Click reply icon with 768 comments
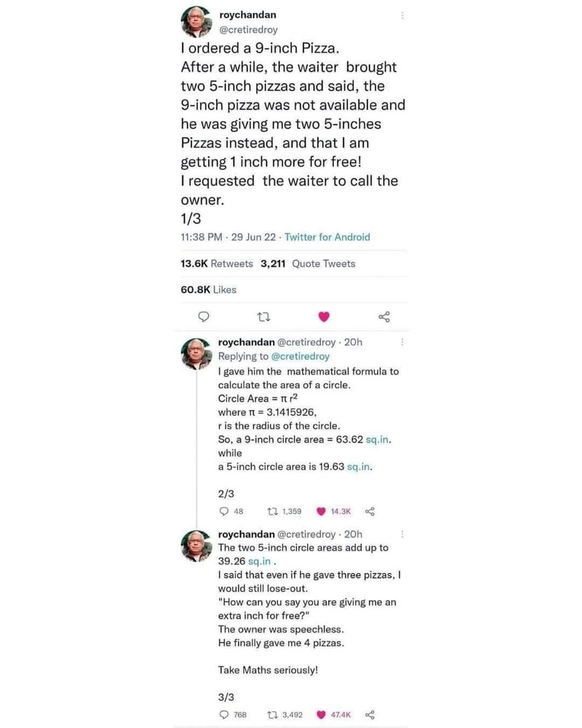The height and width of the screenshot is (728, 582). point(224,715)
